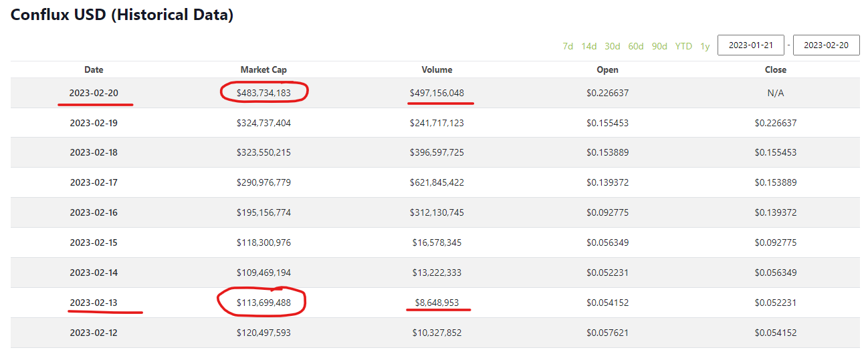Viewport: 868px width, 352px height.
Task: Switch to the 30d range
Action: click(613, 46)
